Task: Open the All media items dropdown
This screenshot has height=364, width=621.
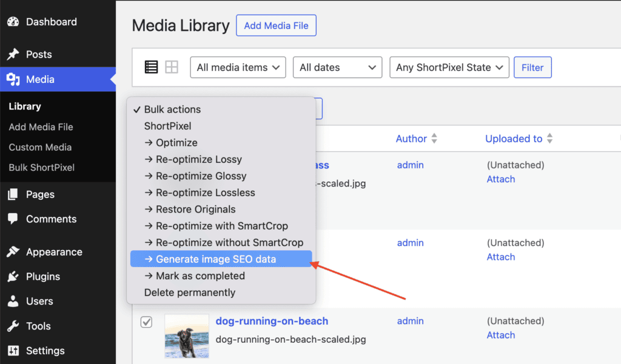Action: tap(238, 67)
